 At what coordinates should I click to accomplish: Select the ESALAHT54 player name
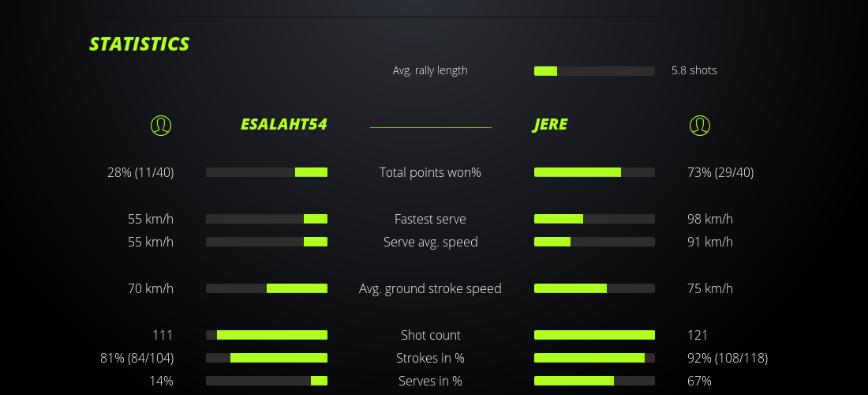[284, 125]
